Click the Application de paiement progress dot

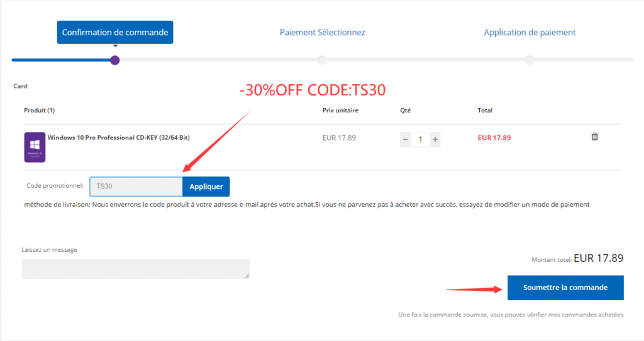coord(530,60)
